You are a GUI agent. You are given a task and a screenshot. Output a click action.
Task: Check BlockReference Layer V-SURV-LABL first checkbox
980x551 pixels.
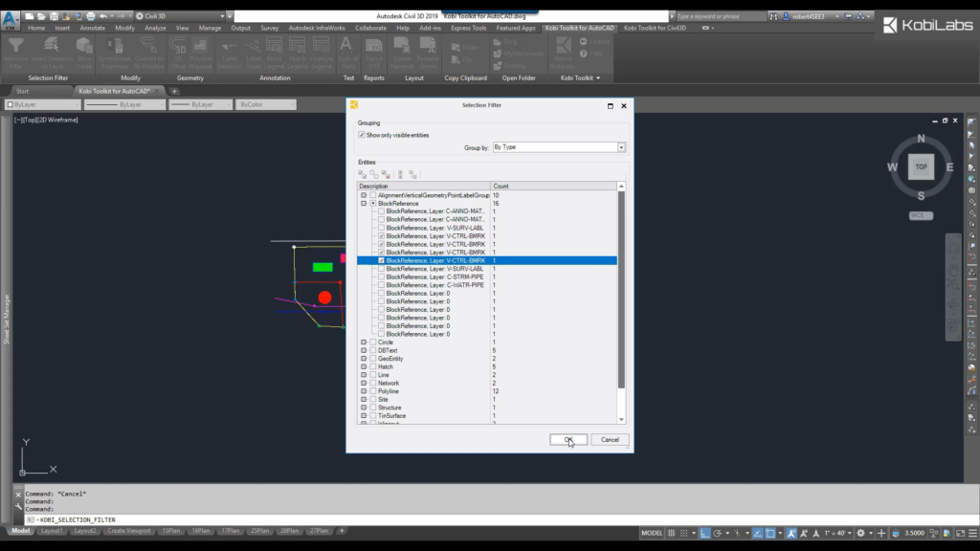(x=381, y=228)
